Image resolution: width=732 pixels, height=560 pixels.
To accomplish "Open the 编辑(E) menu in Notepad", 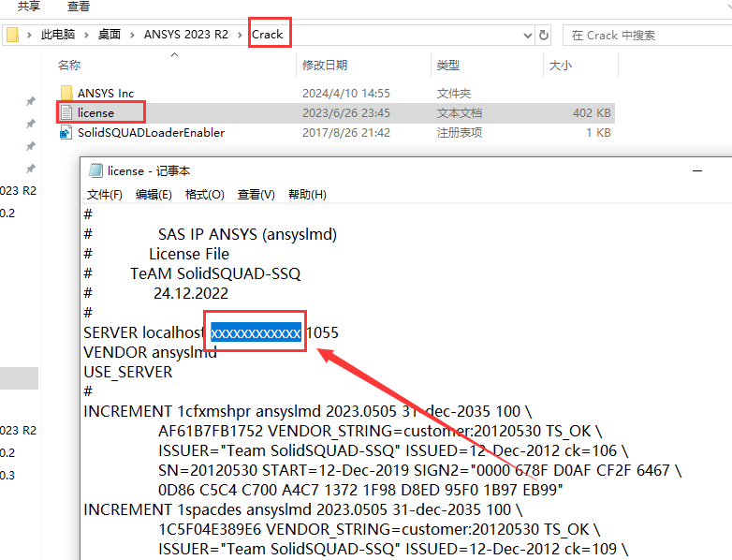I will click(154, 194).
